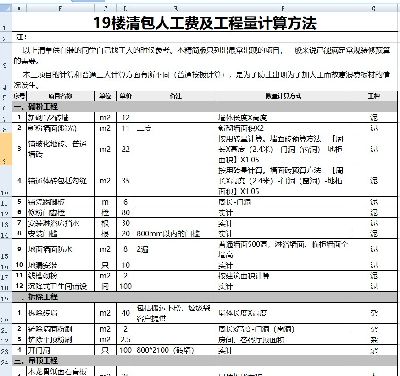This screenshot has width=400, height=376.
Task: Select the 单位 header cell
Action: (x=105, y=96)
